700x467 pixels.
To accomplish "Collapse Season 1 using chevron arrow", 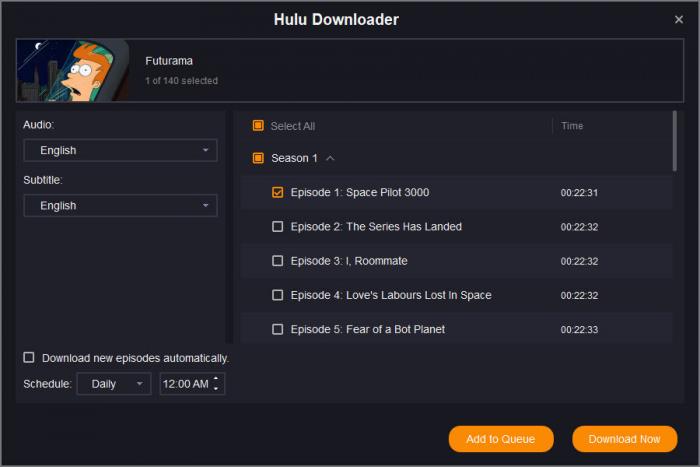I will 330,158.
